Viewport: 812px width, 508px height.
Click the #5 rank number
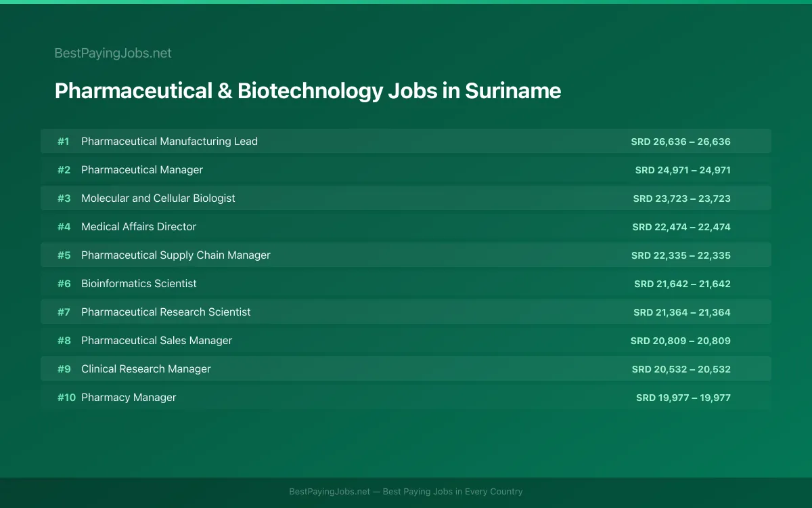(x=64, y=255)
